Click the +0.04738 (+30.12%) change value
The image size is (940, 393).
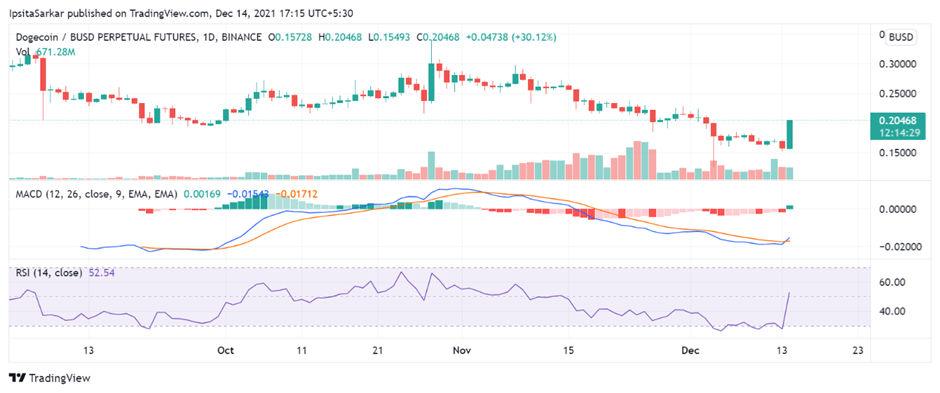click(511, 37)
